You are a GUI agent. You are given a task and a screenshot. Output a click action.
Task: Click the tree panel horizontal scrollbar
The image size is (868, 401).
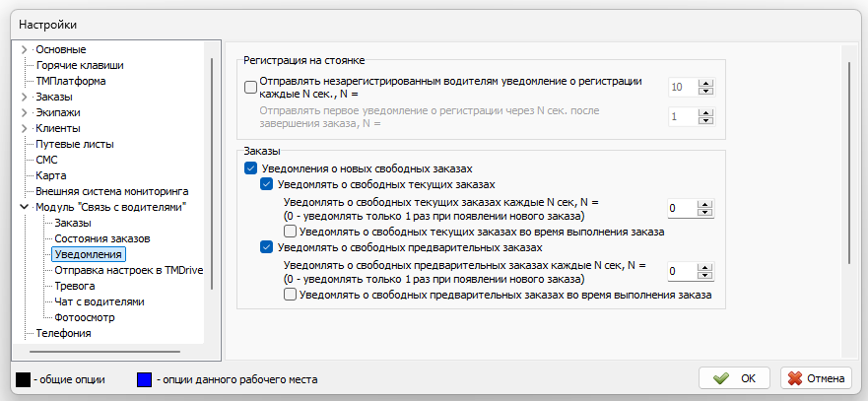105,351
